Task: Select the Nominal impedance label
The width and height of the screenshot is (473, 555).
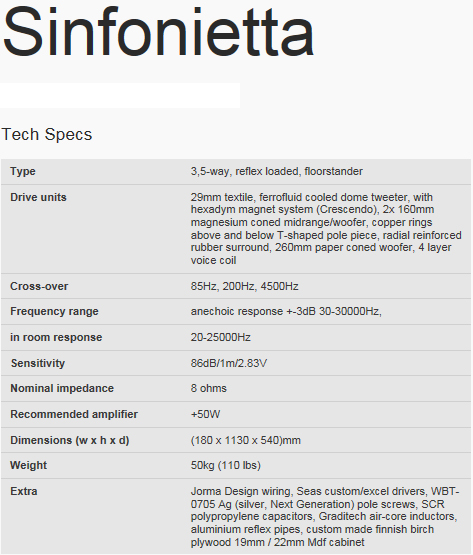Action: pyautogui.click(x=62, y=388)
